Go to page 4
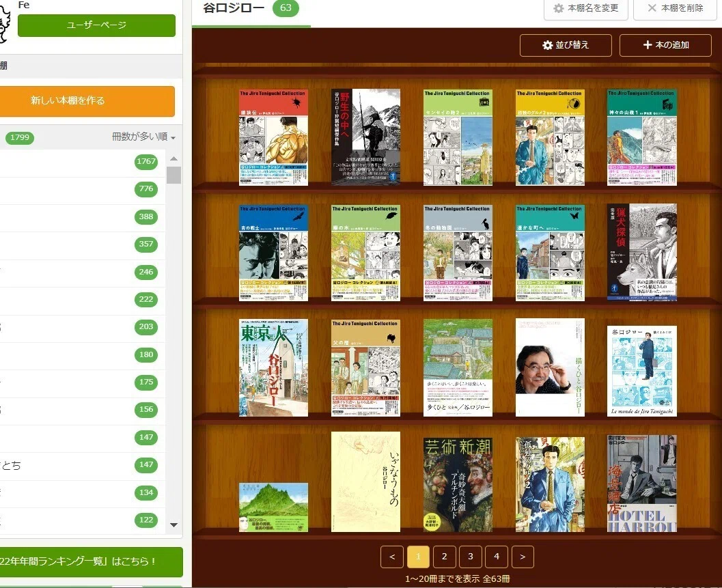 pyautogui.click(x=497, y=557)
